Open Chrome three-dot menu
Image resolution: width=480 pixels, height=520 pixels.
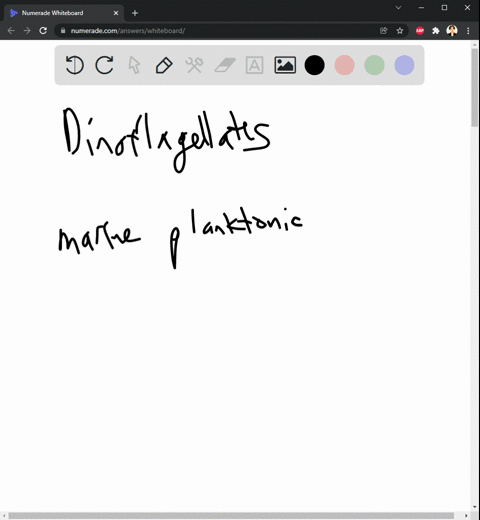pyautogui.click(x=468, y=31)
